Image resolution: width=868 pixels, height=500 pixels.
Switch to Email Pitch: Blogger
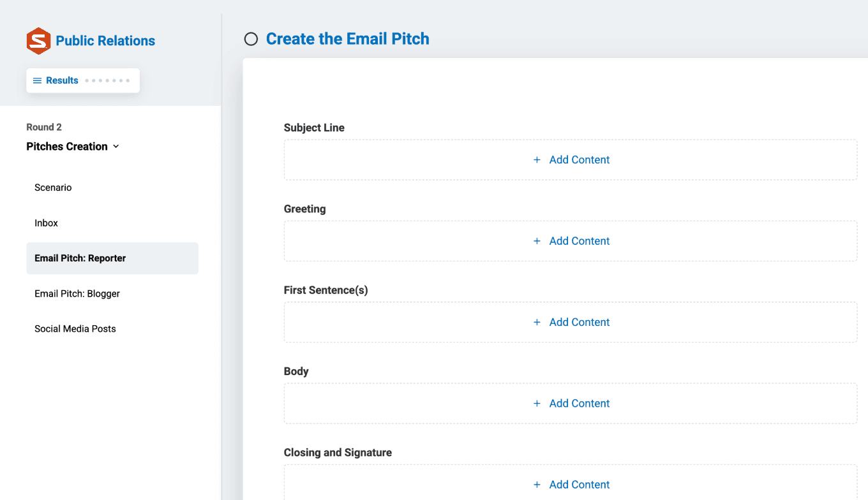click(x=77, y=294)
